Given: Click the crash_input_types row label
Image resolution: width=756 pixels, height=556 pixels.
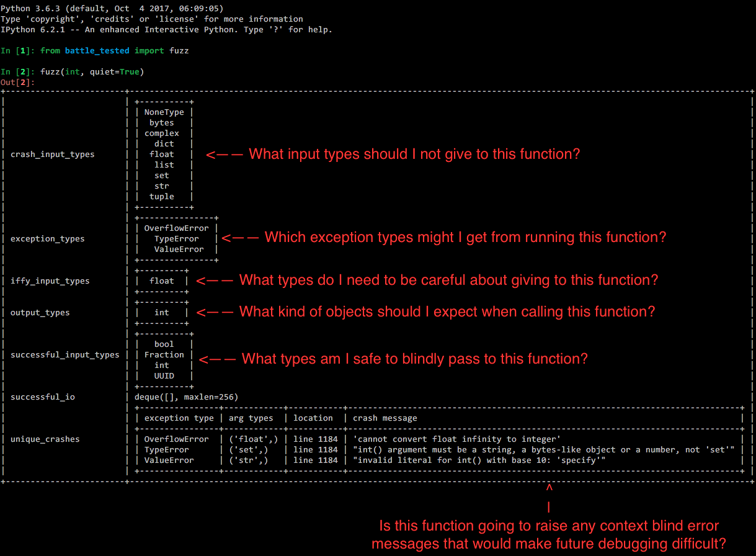Looking at the screenshot, I should tap(53, 155).
